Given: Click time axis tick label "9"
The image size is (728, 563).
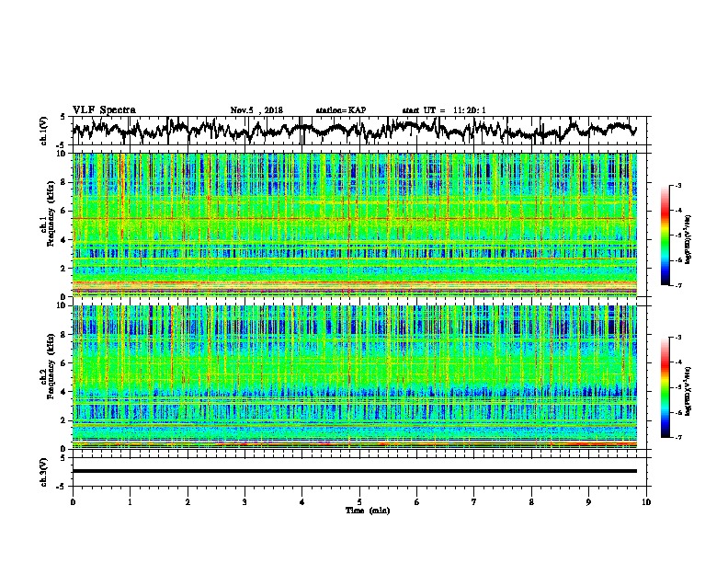Looking at the screenshot, I should pos(588,502).
